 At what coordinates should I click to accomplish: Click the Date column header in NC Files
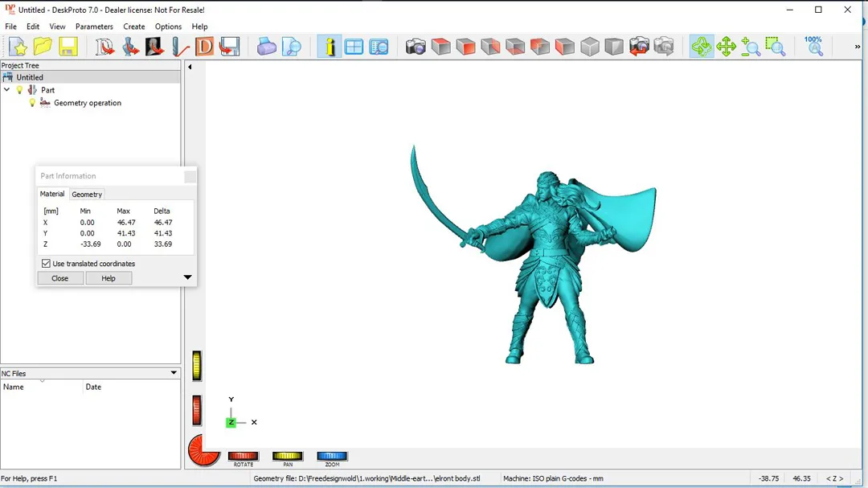(x=132, y=388)
